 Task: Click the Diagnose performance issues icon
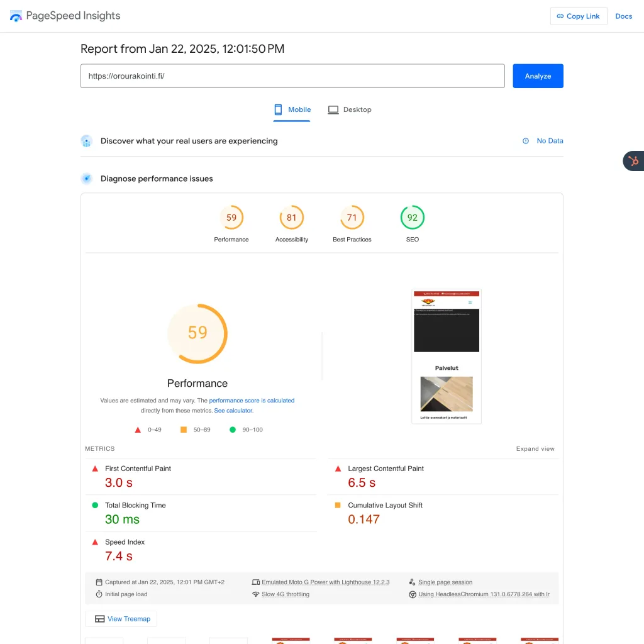pos(87,179)
